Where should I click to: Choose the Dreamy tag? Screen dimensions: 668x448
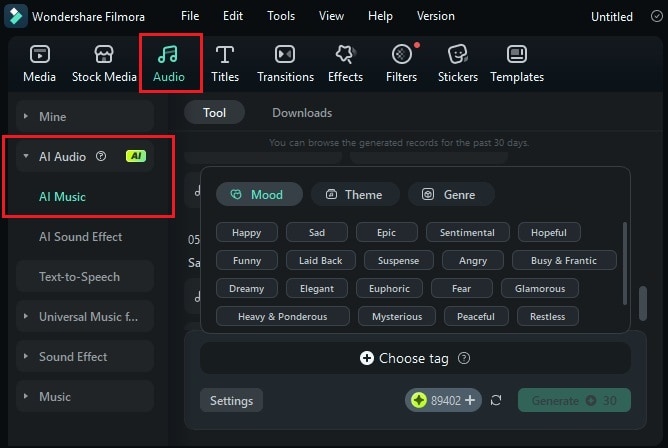tap(247, 288)
